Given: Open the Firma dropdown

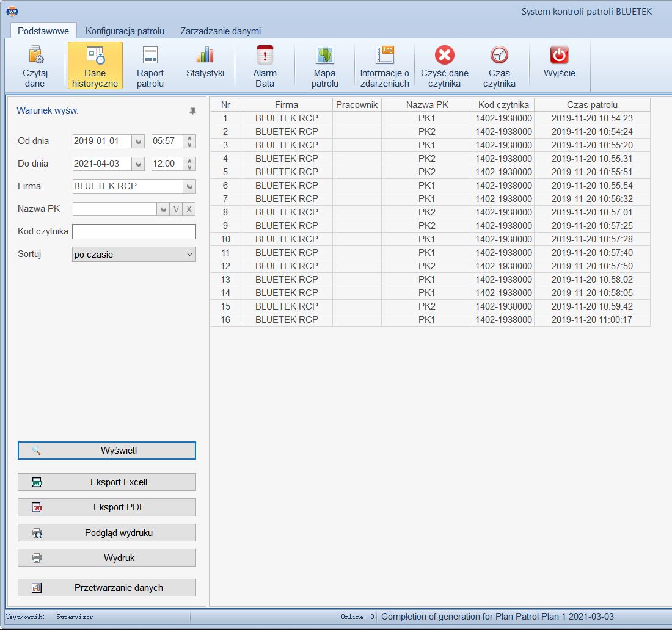Looking at the screenshot, I should (189, 186).
